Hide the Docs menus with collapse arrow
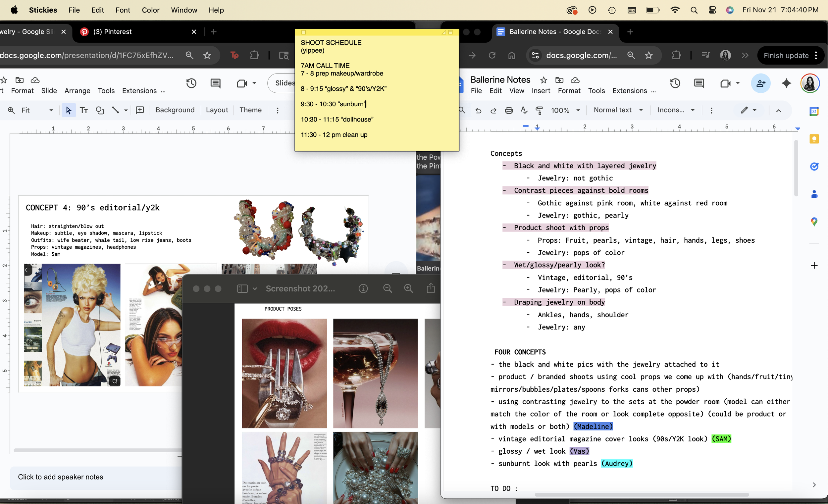The height and width of the screenshot is (504, 828). (x=778, y=111)
